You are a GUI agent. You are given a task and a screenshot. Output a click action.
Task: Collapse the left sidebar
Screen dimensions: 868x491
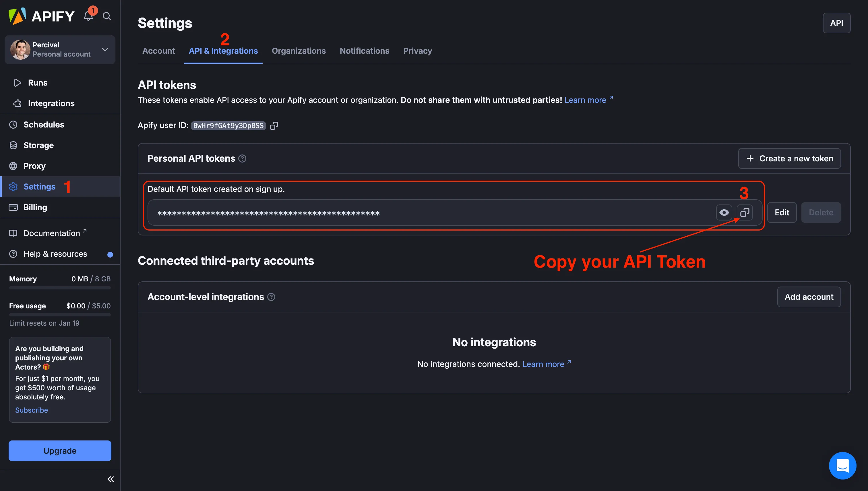pyautogui.click(x=110, y=479)
